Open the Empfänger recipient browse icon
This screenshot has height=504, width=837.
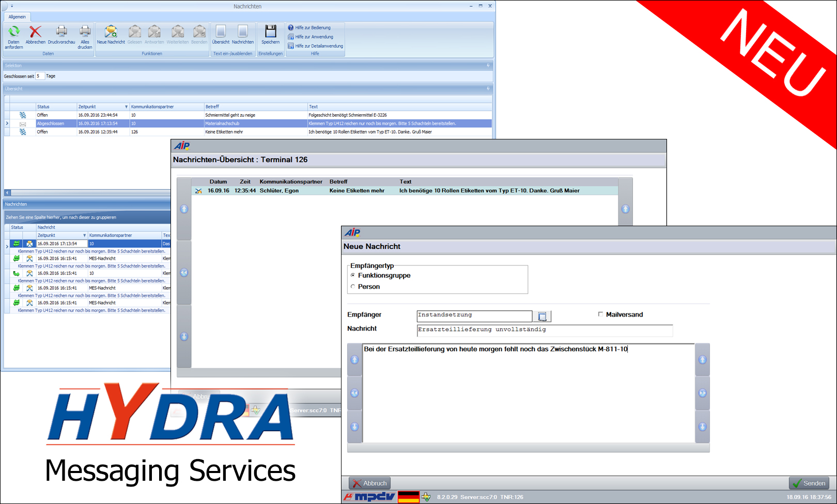coord(542,316)
